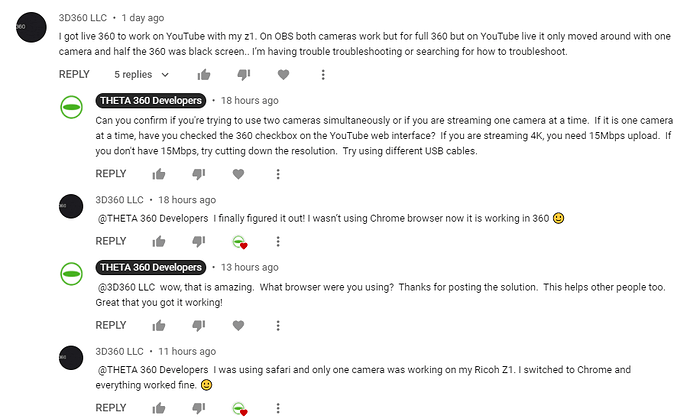Open THETA 360 Developers channel from 13 hours ago reply

(151, 267)
